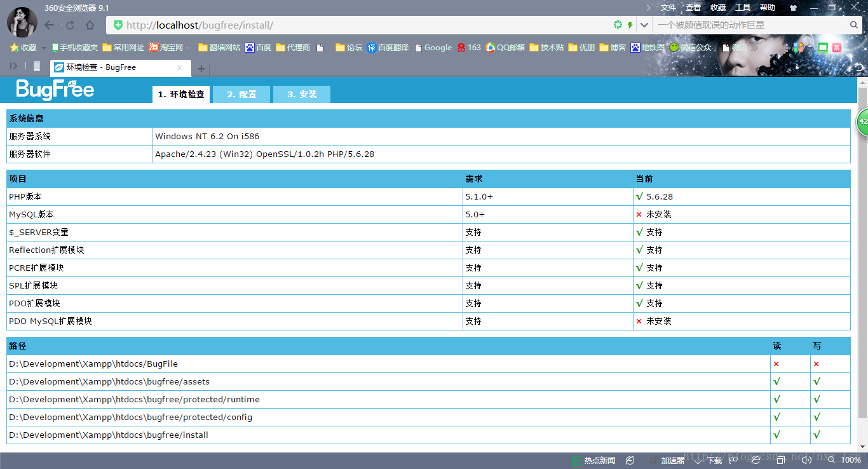Click the 100% zoom level control
The width and height of the screenshot is (868, 469).
coord(844,460)
